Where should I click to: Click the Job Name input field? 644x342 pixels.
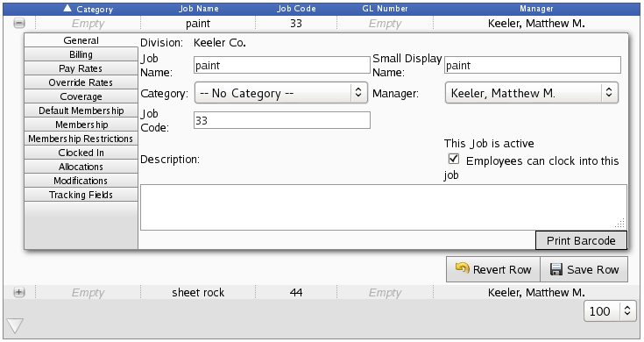[282, 65]
